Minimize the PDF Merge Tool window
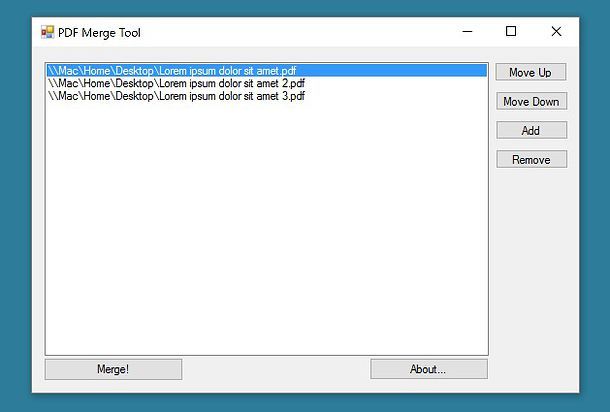Image resolution: width=610 pixels, height=412 pixels. click(468, 32)
